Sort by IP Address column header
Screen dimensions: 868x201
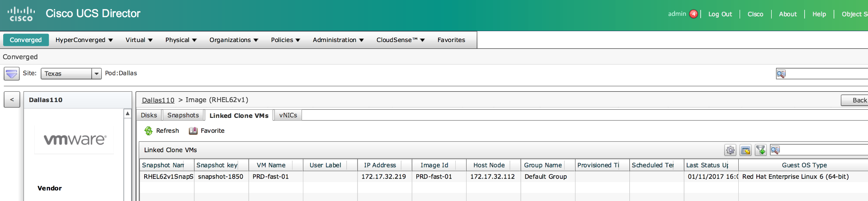[x=385, y=165]
